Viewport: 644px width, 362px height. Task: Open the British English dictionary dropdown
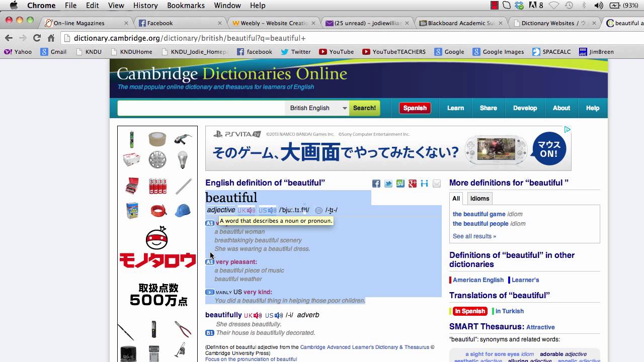tap(317, 108)
